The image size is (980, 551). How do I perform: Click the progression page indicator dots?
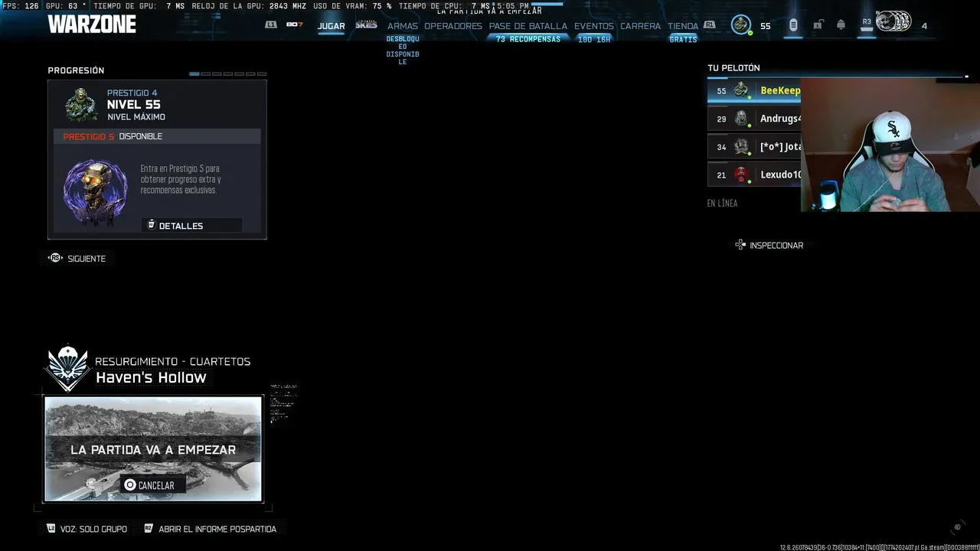pos(227,74)
